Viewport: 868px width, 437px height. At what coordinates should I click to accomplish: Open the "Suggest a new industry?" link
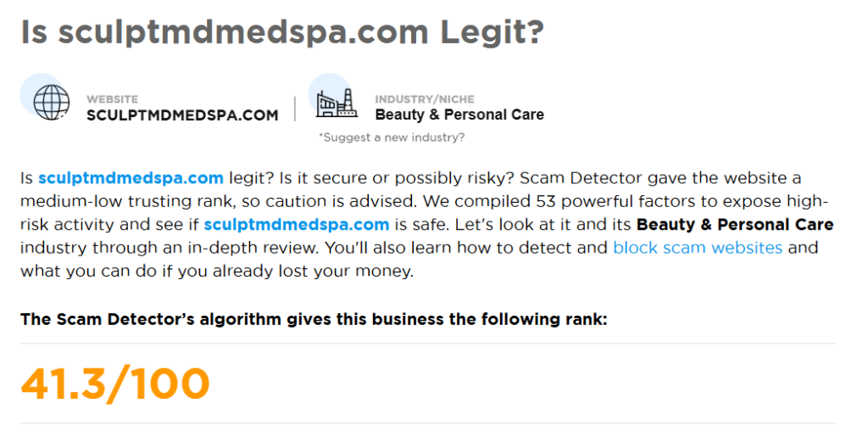click(391, 137)
